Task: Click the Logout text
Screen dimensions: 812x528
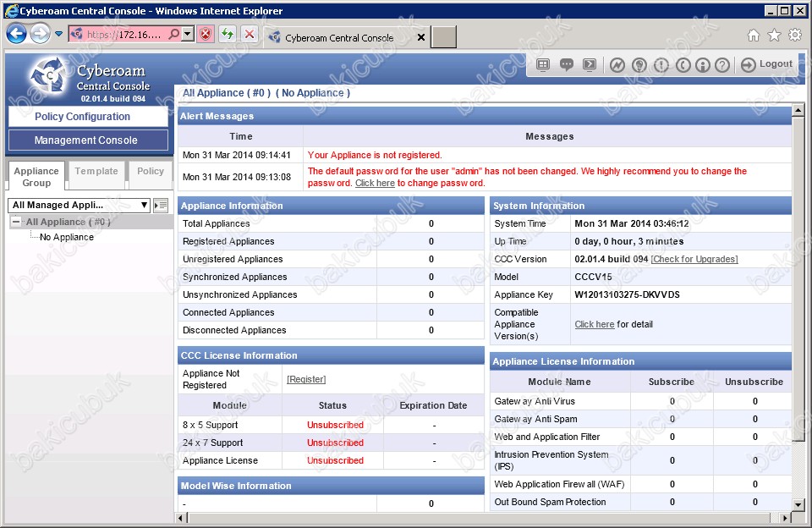Action: pos(776,63)
